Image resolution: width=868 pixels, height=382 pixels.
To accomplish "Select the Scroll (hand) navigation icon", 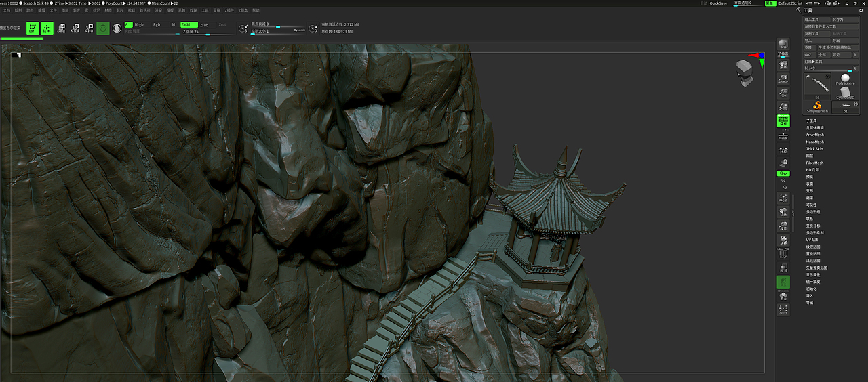I will (x=783, y=64).
